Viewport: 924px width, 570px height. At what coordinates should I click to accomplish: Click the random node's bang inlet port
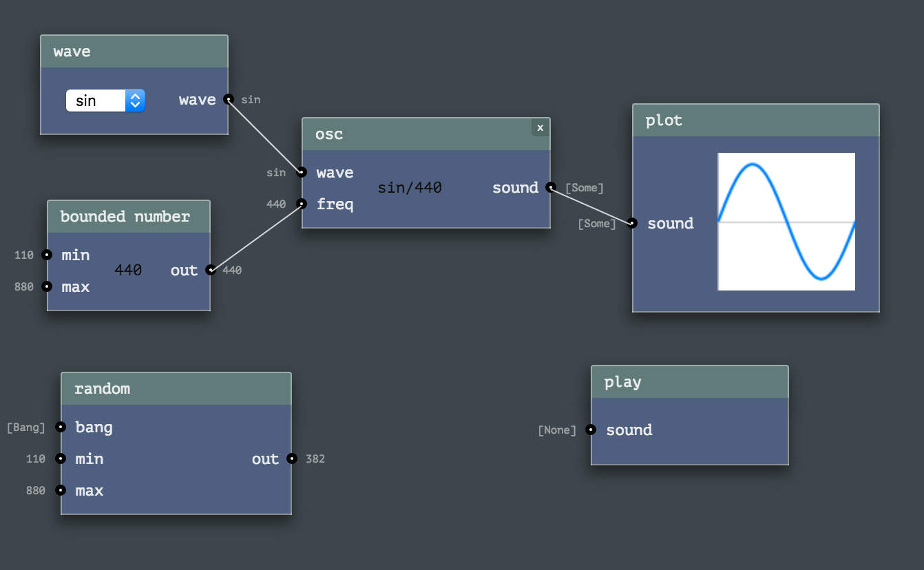click(x=61, y=427)
